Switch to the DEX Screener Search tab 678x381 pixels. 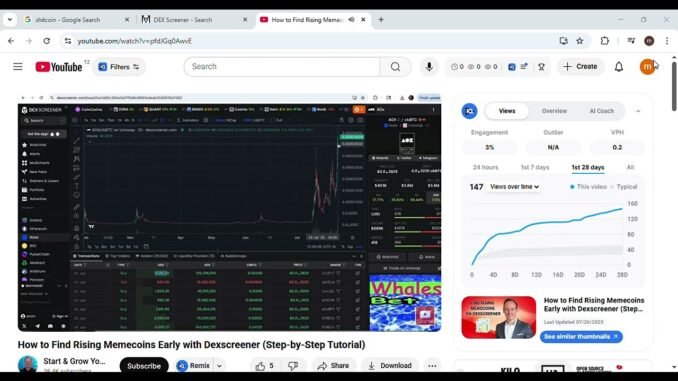coord(182,20)
